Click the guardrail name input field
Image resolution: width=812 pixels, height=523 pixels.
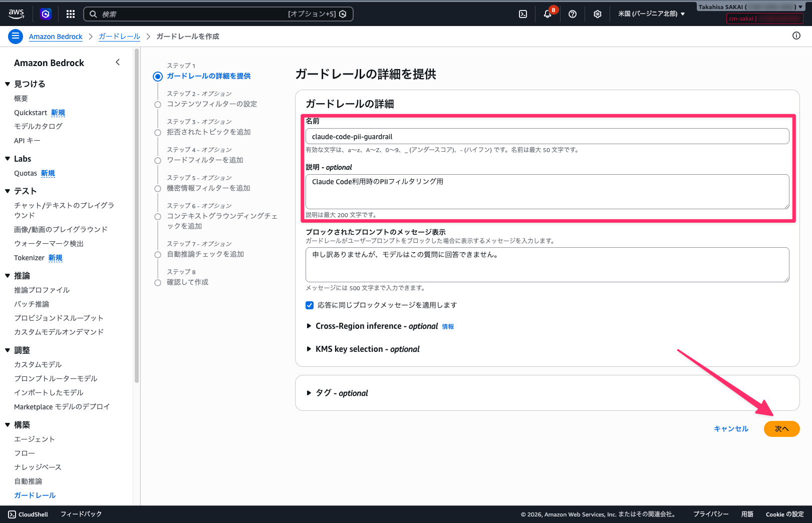tap(547, 137)
